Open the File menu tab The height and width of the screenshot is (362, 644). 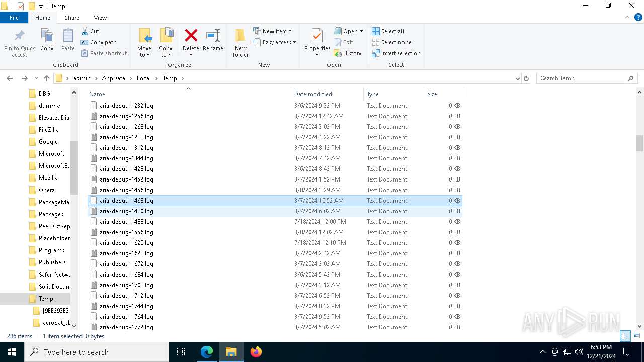tap(14, 18)
